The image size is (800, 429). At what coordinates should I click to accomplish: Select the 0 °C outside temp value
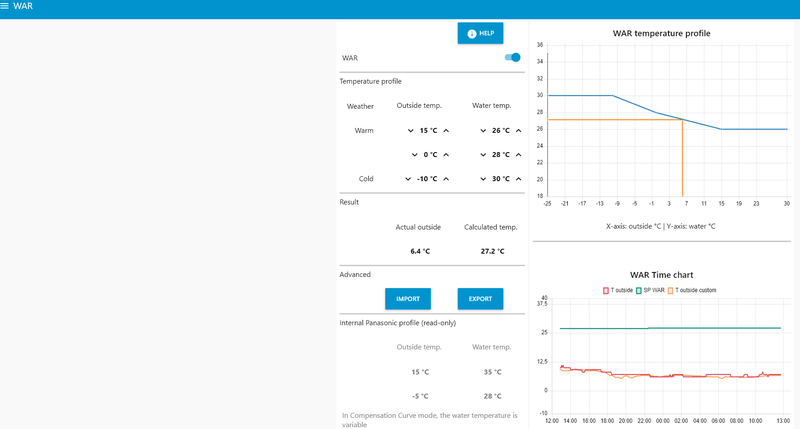pos(430,155)
